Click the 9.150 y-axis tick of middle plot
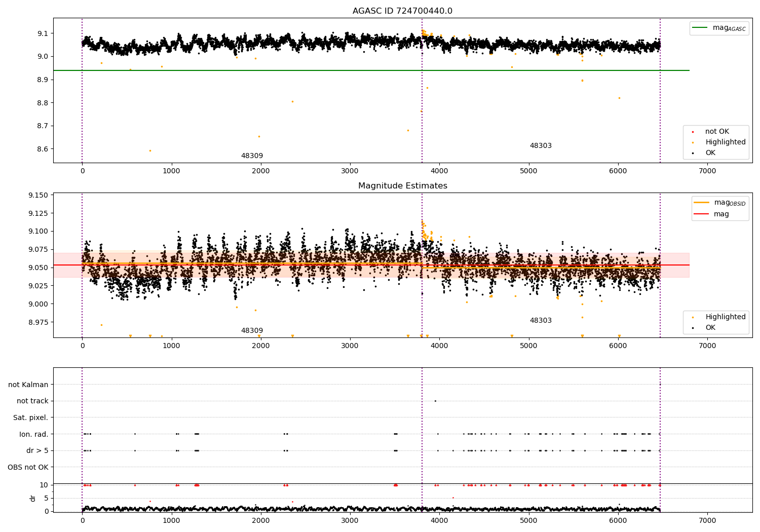This screenshot has width=760, height=532. tap(39, 195)
